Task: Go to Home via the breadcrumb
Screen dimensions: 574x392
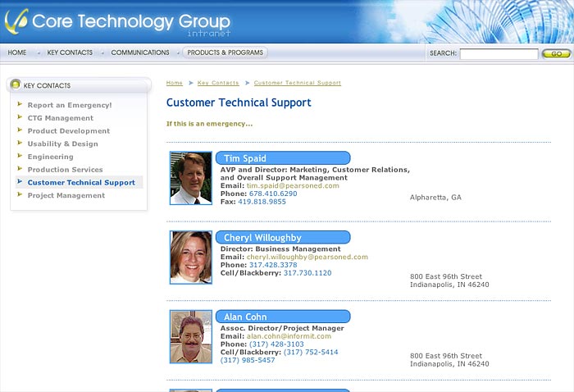Action: tap(174, 83)
